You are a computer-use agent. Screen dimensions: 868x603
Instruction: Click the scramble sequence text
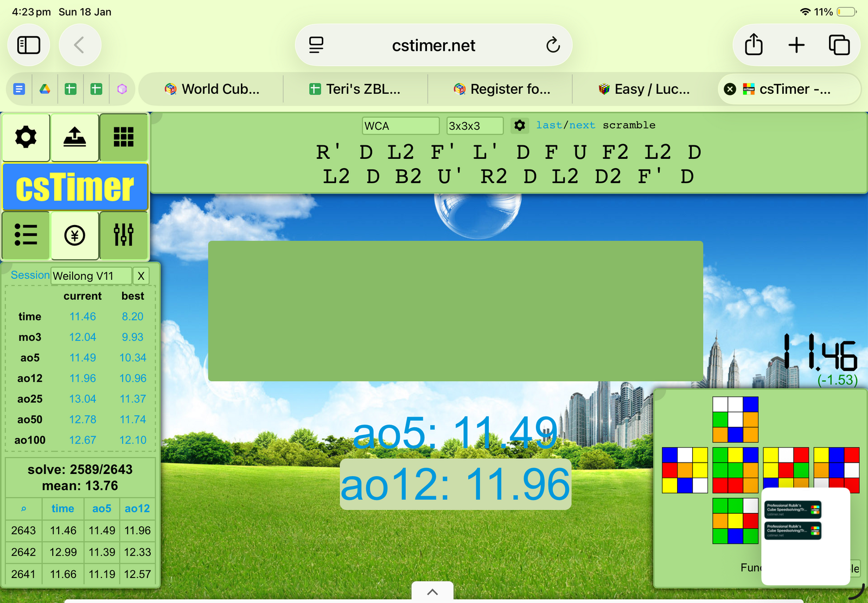click(x=509, y=164)
